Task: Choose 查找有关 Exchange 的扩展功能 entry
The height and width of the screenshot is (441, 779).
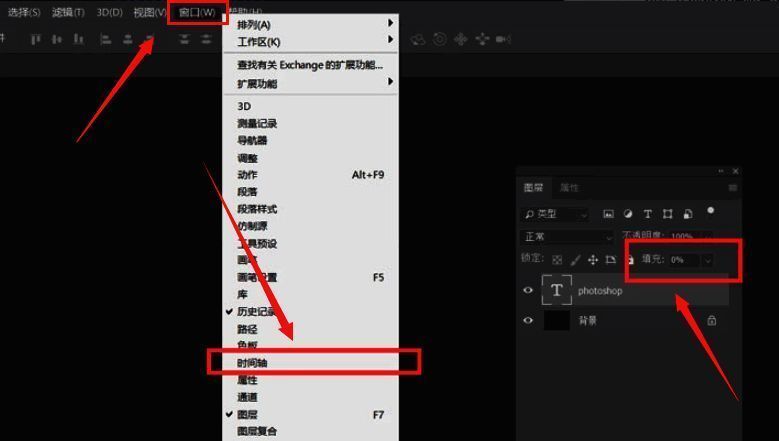Action: coord(310,65)
